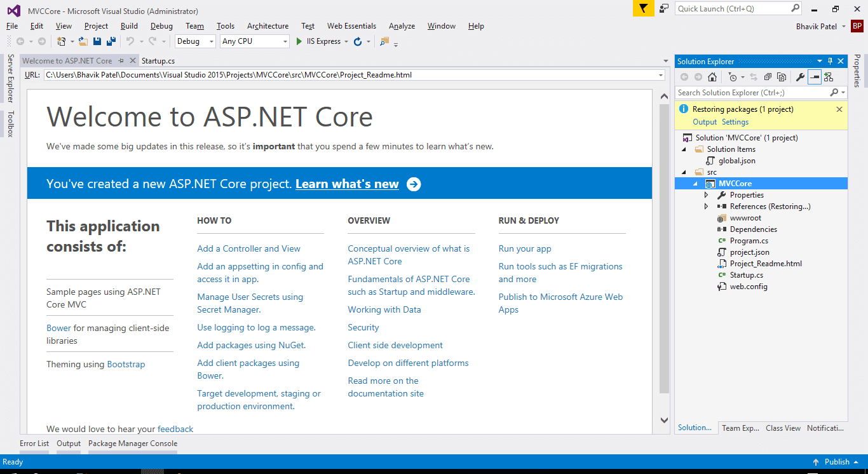Image resolution: width=868 pixels, height=474 pixels.
Task: Open the Solution Explorer window options dropdown
Action: click(x=820, y=61)
